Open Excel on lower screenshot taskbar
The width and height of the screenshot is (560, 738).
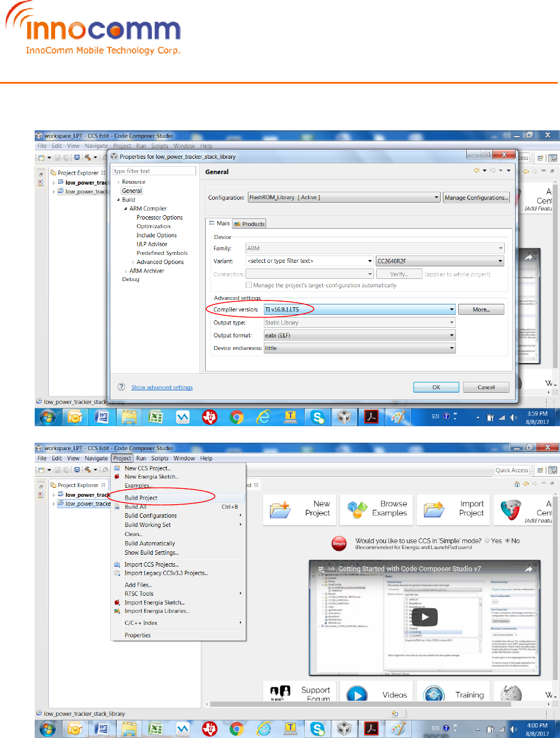click(156, 729)
